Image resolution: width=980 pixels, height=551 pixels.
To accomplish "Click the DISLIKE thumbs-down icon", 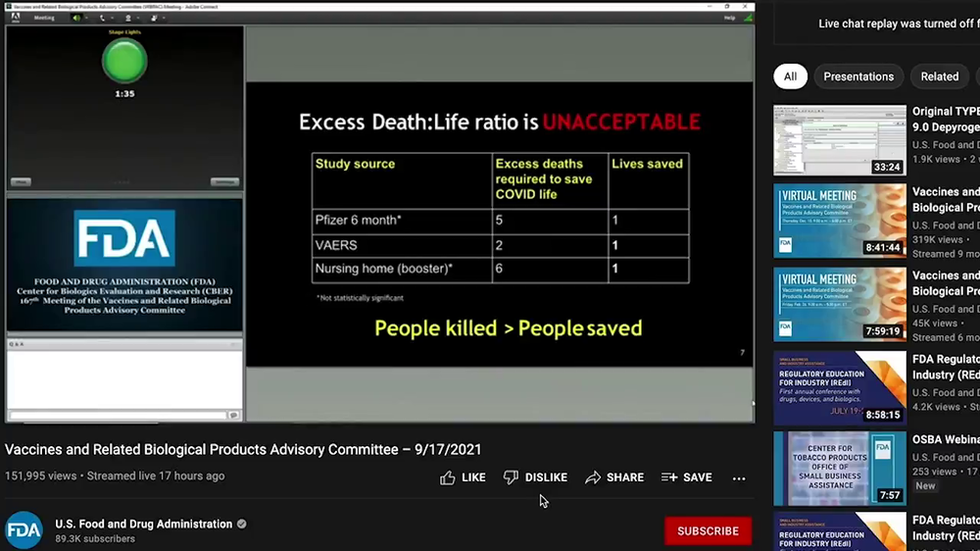I will (x=511, y=477).
